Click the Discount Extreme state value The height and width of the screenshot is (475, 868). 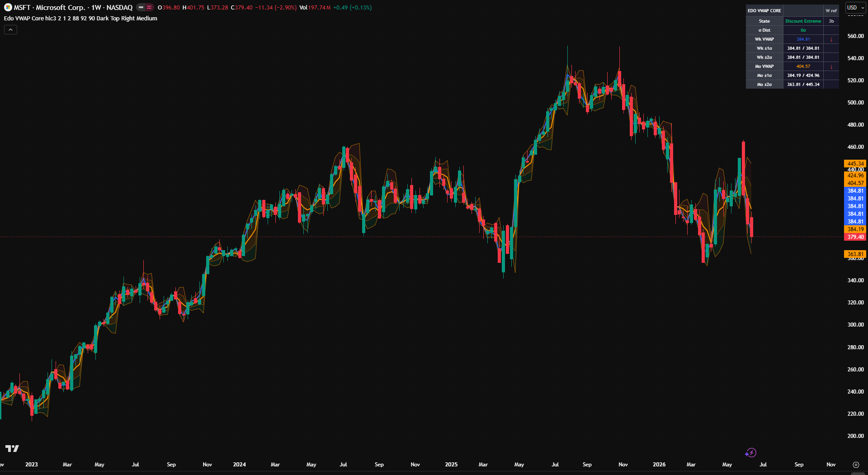(x=803, y=21)
